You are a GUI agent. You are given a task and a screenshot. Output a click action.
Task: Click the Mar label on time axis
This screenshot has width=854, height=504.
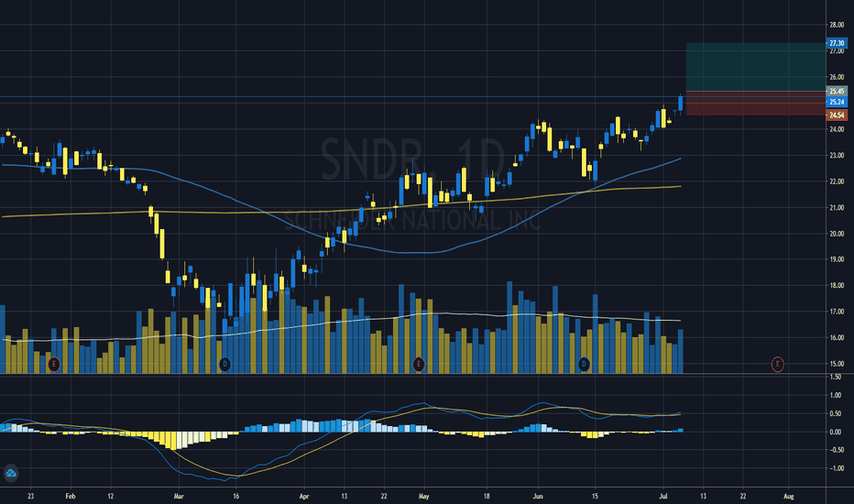click(x=179, y=497)
